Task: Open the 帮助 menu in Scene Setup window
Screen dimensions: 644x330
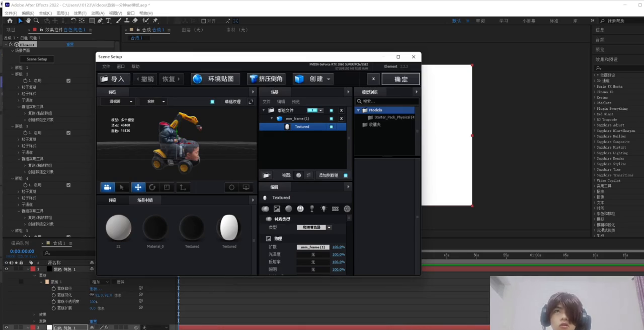Action: (135, 67)
